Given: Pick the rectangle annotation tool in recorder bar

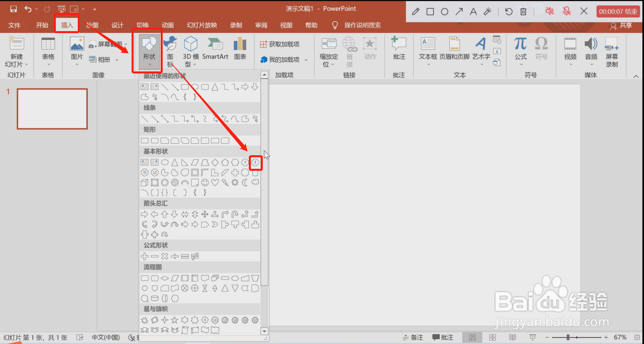Looking at the screenshot, I should coord(430,12).
